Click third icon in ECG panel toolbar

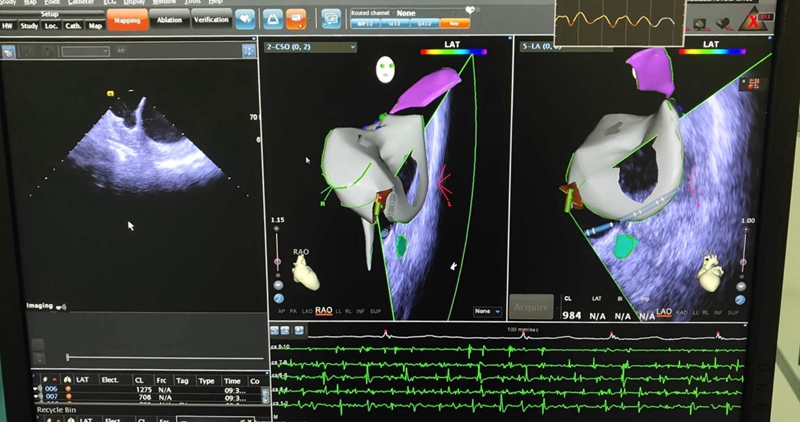(x=299, y=331)
